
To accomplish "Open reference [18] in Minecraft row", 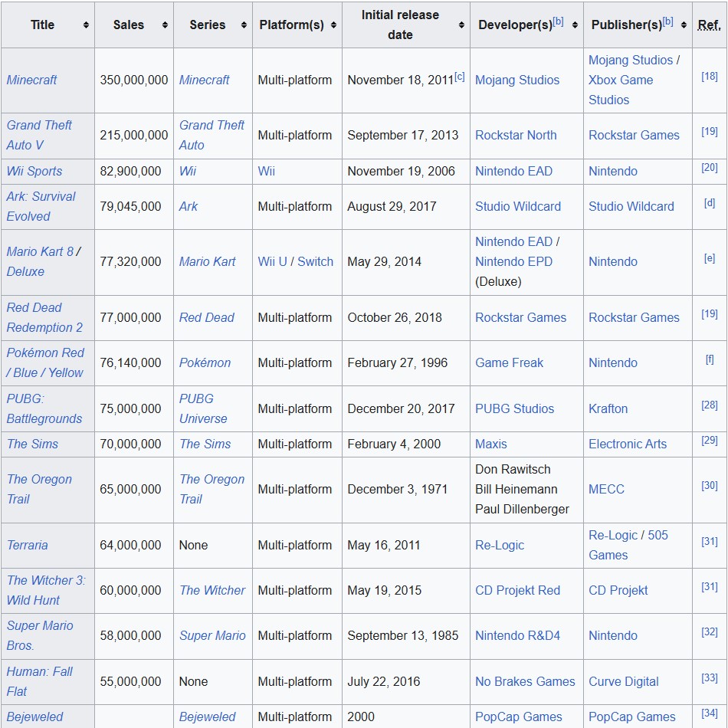I will pyautogui.click(x=709, y=76).
